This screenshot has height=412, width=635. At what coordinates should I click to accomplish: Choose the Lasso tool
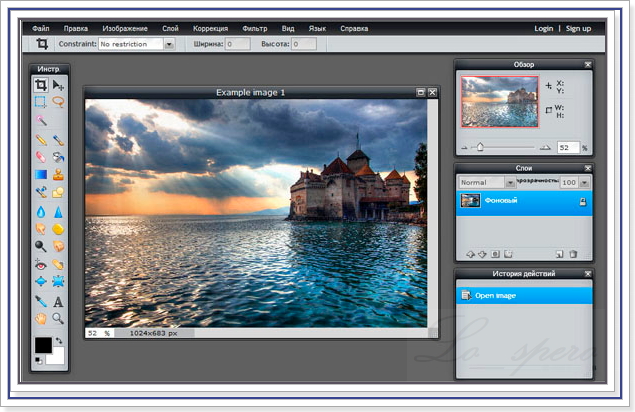58,102
